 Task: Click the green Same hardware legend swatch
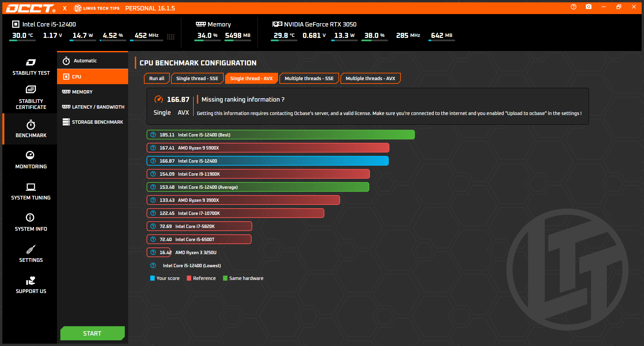tap(225, 278)
